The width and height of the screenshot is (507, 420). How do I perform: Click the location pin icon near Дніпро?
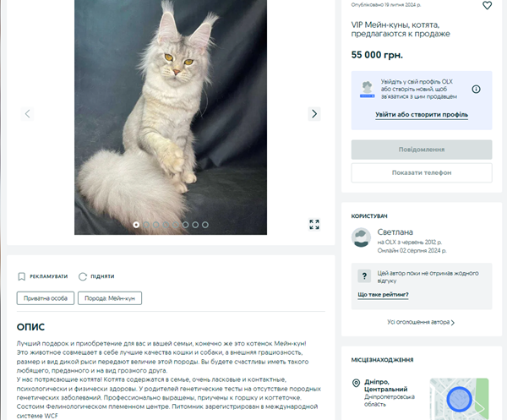[356, 383]
